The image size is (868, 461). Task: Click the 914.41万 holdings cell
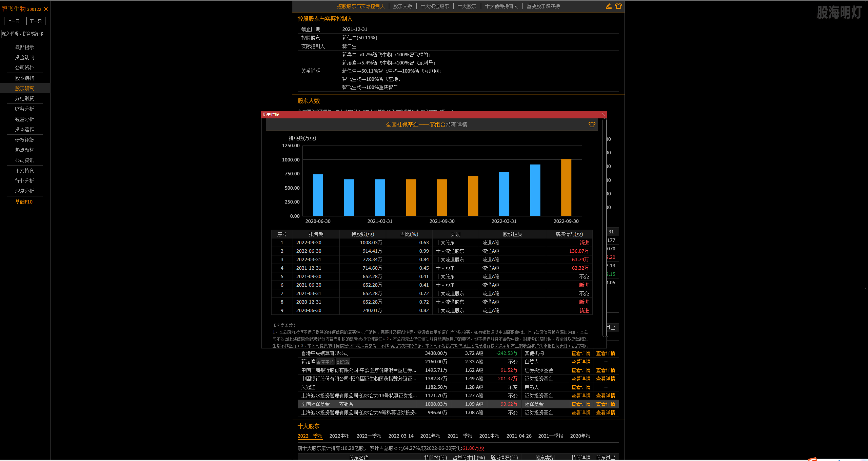372,251
